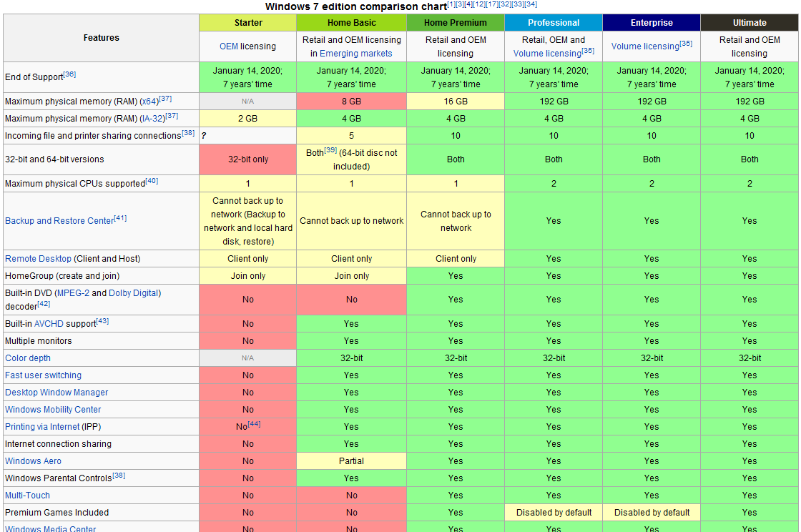Open the Multi-Touch link
The image size is (801, 532).
[27, 496]
